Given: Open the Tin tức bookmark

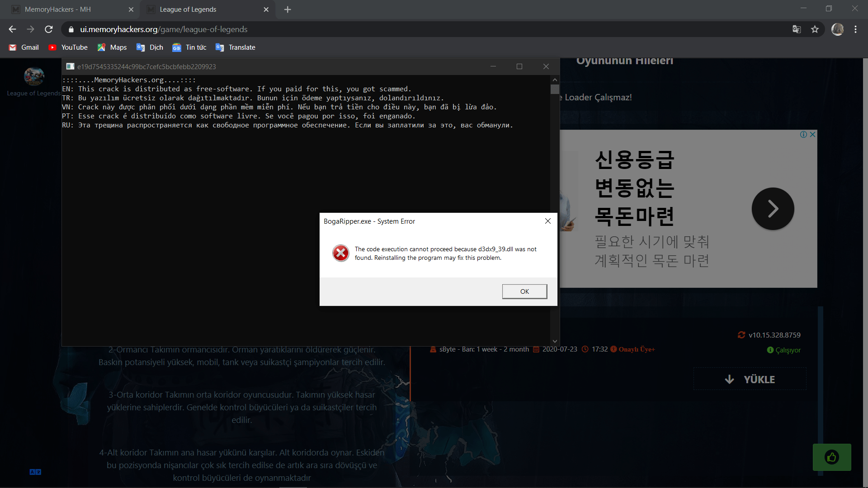Looking at the screenshot, I should click(x=189, y=47).
